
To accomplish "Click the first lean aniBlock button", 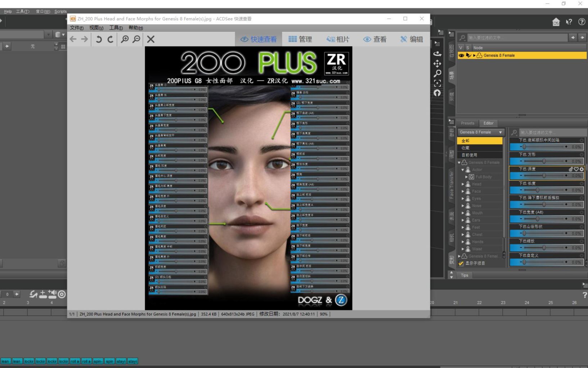I will click(x=5, y=361).
